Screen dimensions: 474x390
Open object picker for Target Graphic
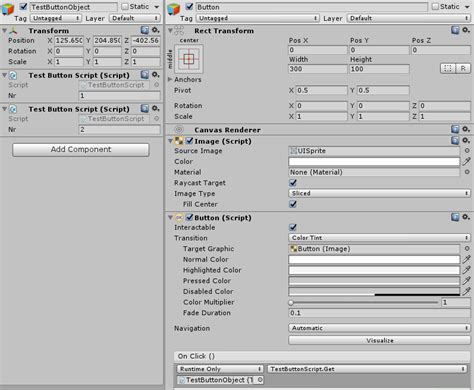click(467, 249)
